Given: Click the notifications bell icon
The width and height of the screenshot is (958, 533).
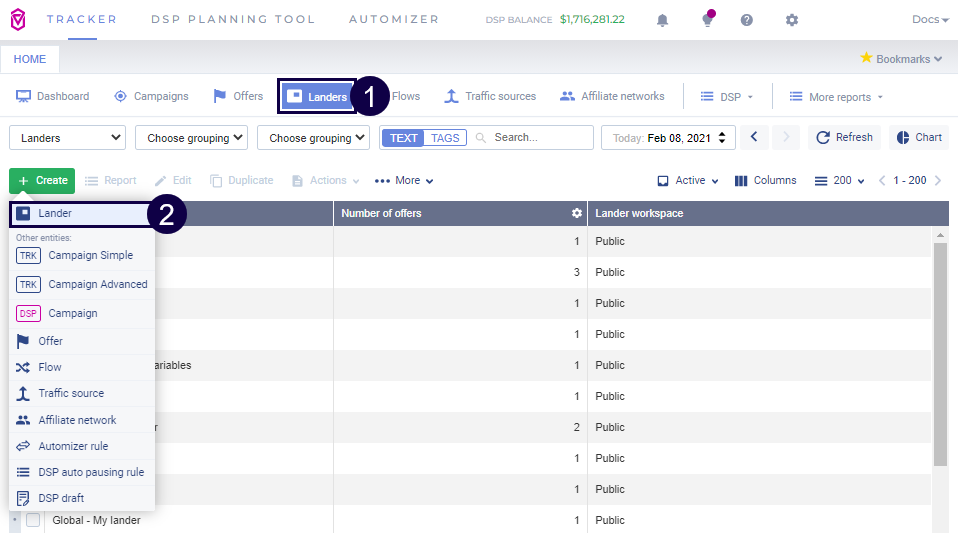Looking at the screenshot, I should (662, 20).
